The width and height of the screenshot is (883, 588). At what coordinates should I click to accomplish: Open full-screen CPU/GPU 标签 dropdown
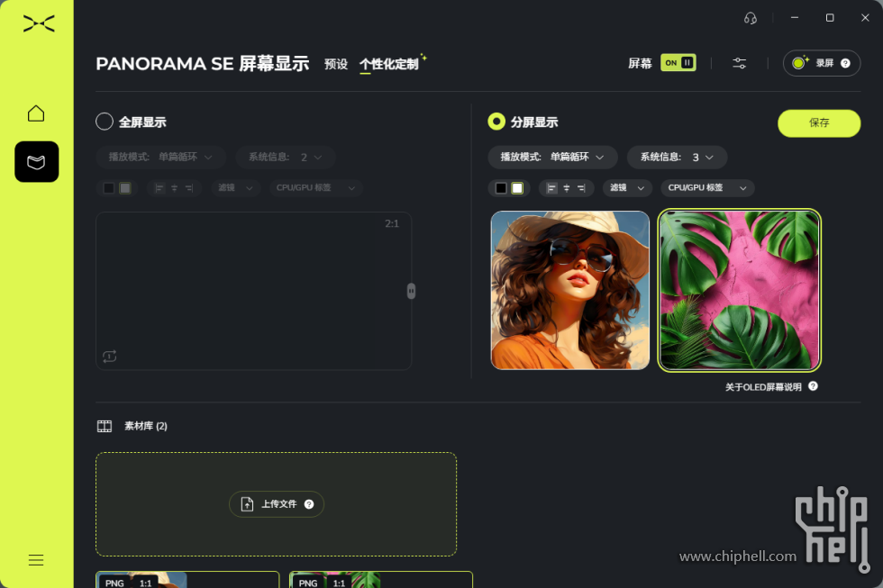tap(315, 188)
